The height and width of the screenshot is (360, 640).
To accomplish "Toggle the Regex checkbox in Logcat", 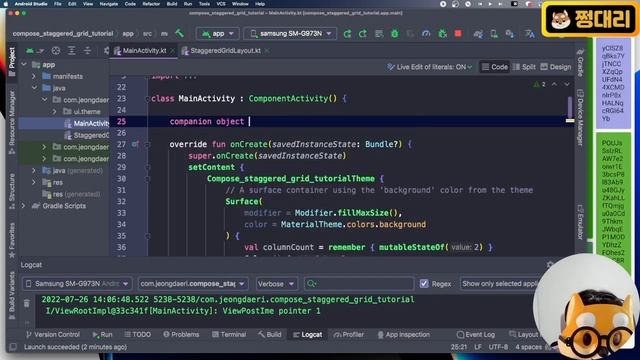I will (x=424, y=283).
